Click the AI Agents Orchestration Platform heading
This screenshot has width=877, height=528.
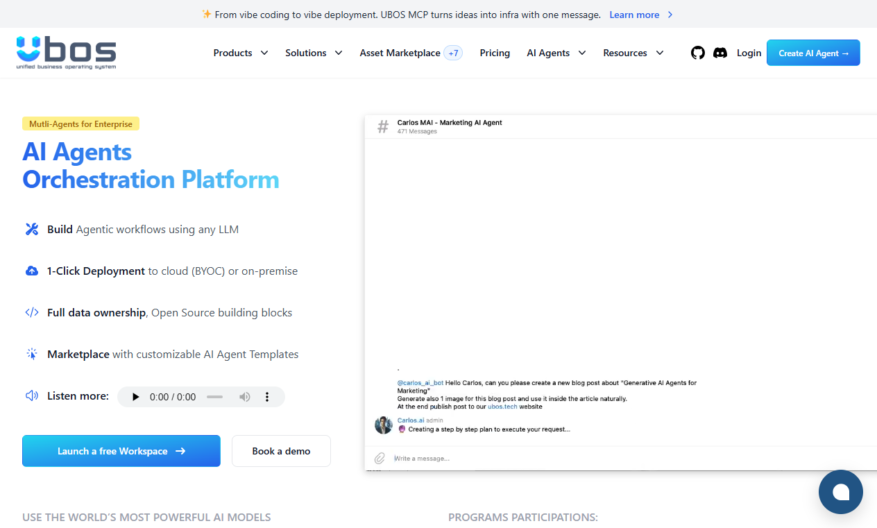150,166
